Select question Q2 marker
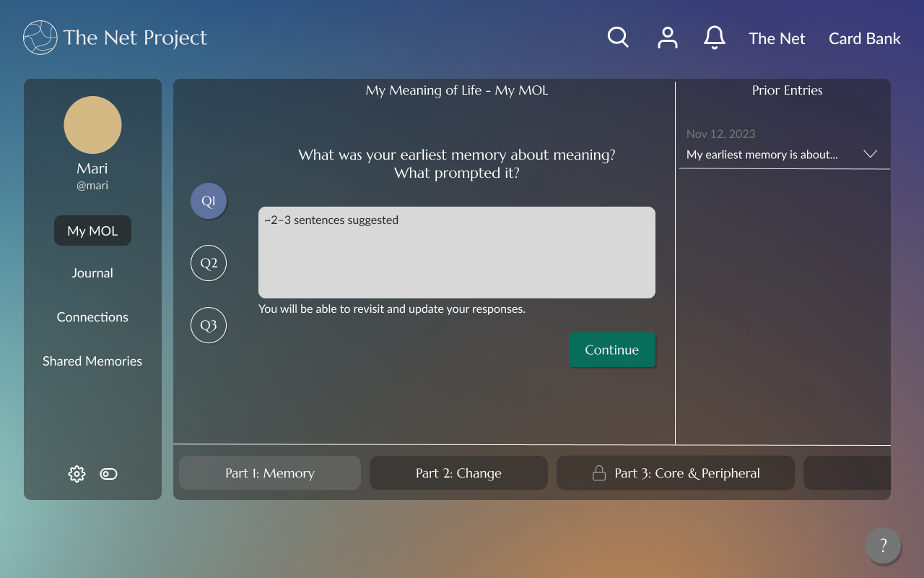This screenshot has width=924, height=578. tap(208, 263)
